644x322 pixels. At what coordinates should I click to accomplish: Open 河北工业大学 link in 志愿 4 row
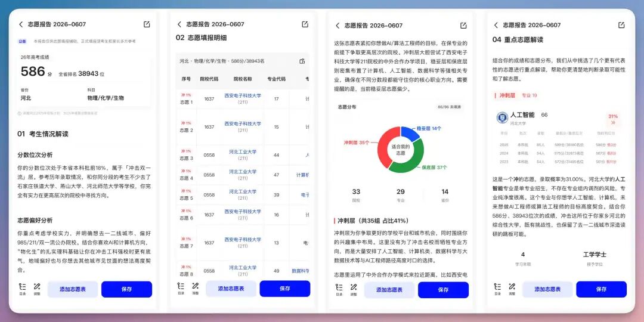pyautogui.click(x=243, y=172)
